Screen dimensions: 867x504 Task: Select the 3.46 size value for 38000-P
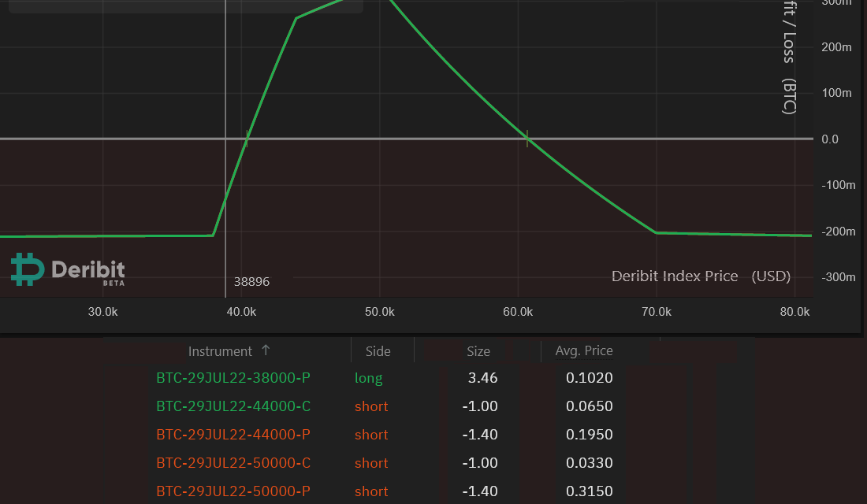point(482,378)
